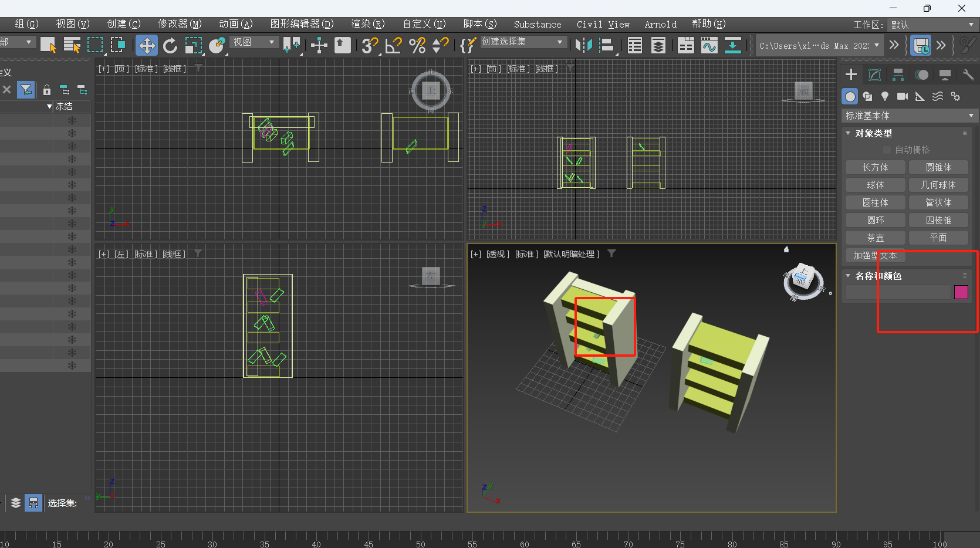Screen dimensions: 980x548
Task: Select Lights category in Create panel
Action: coord(885,96)
